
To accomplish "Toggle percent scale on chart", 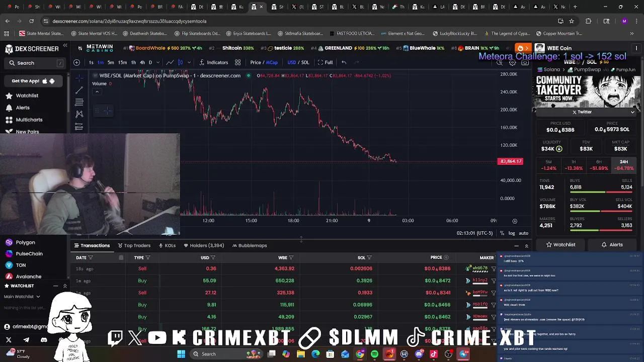I will coord(502,233).
